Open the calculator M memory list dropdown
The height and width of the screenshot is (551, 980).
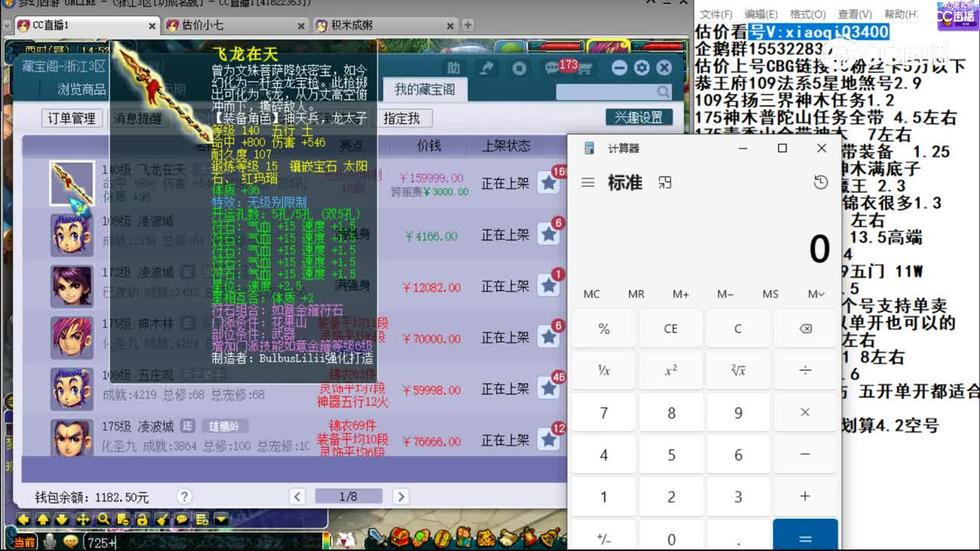[x=816, y=294]
